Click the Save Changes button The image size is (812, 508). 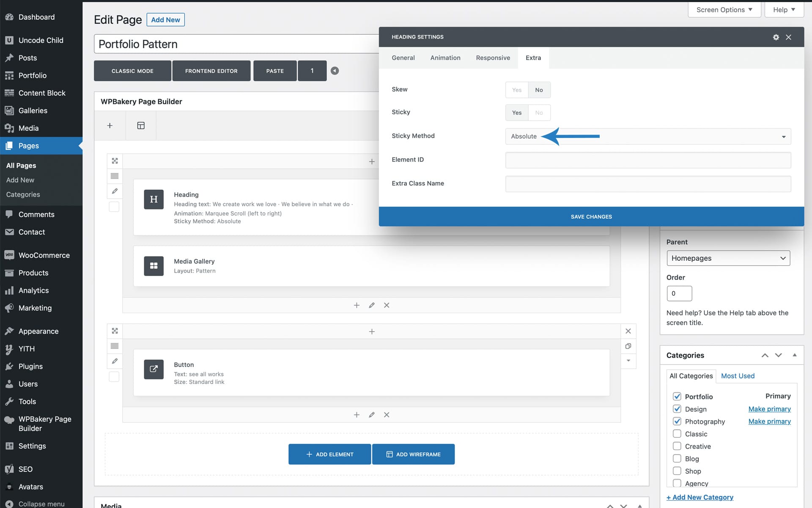coord(591,217)
